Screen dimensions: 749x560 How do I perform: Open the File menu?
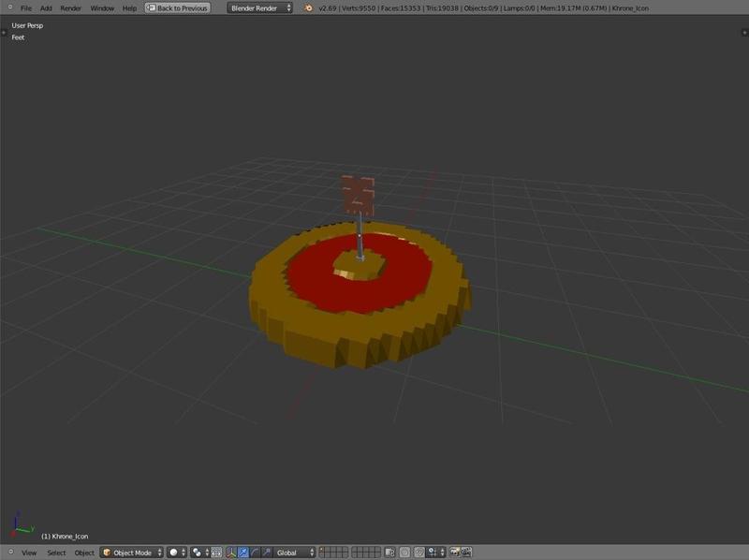point(26,8)
